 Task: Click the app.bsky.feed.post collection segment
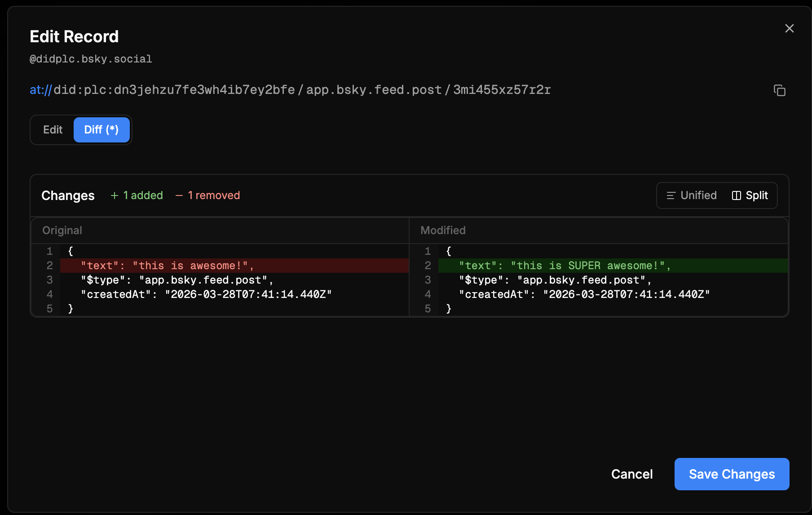coord(374,90)
